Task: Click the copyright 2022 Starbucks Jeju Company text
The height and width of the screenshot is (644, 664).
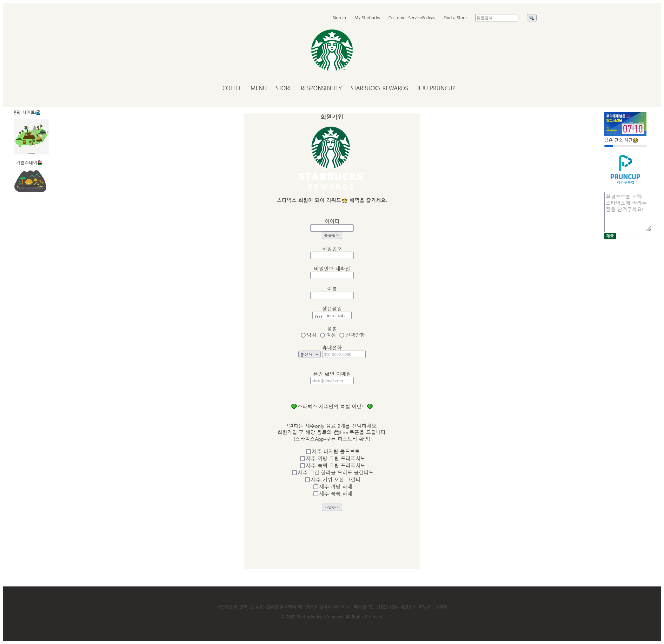Action: (x=332, y=617)
